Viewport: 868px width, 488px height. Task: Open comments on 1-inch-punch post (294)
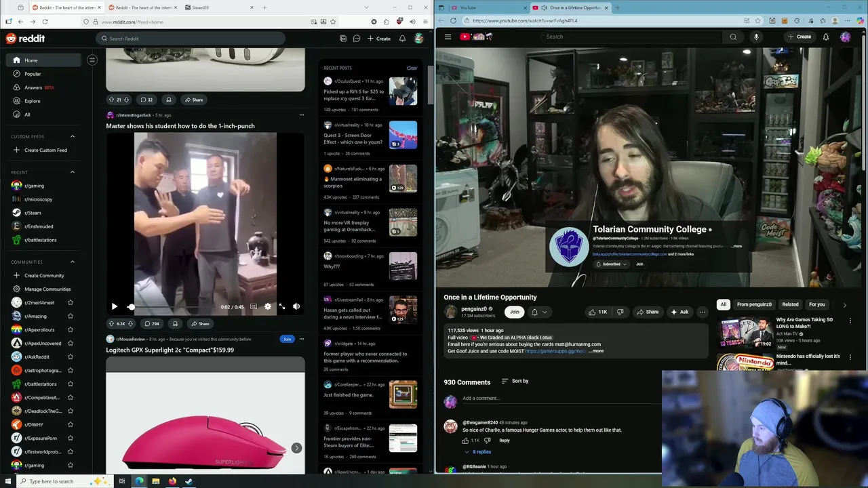pos(152,324)
